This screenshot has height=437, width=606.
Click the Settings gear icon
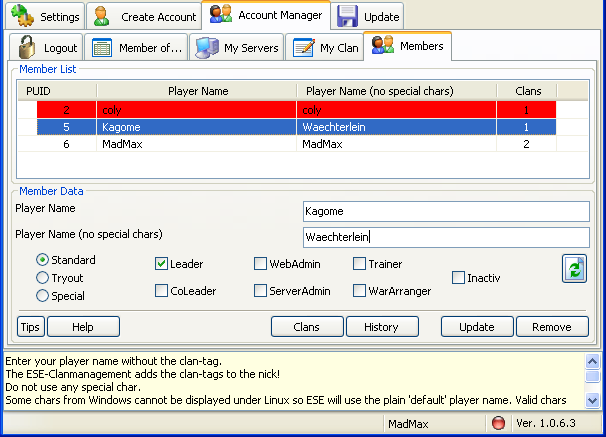click(x=22, y=15)
